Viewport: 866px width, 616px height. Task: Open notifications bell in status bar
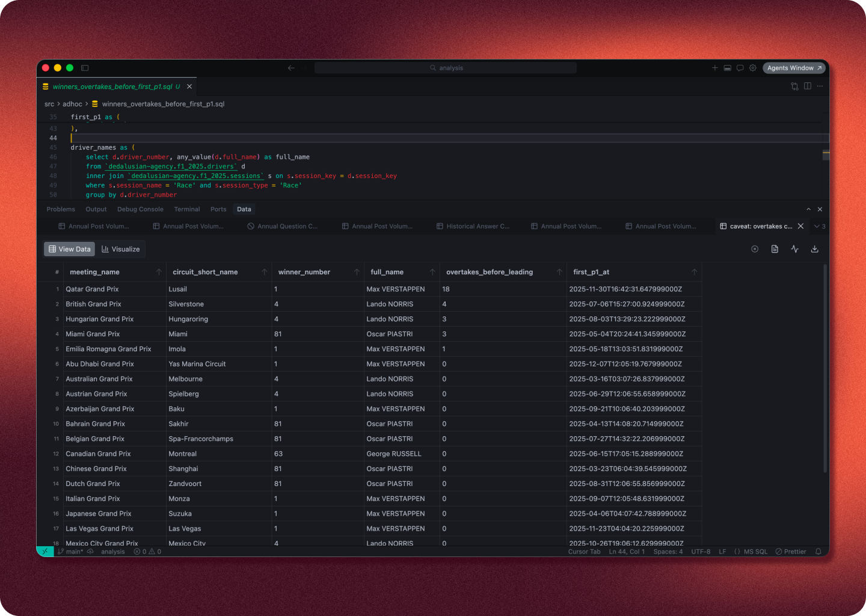click(818, 552)
